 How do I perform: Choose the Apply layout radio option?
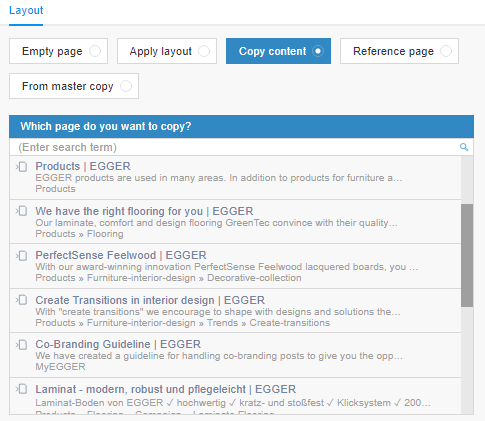tap(167, 51)
